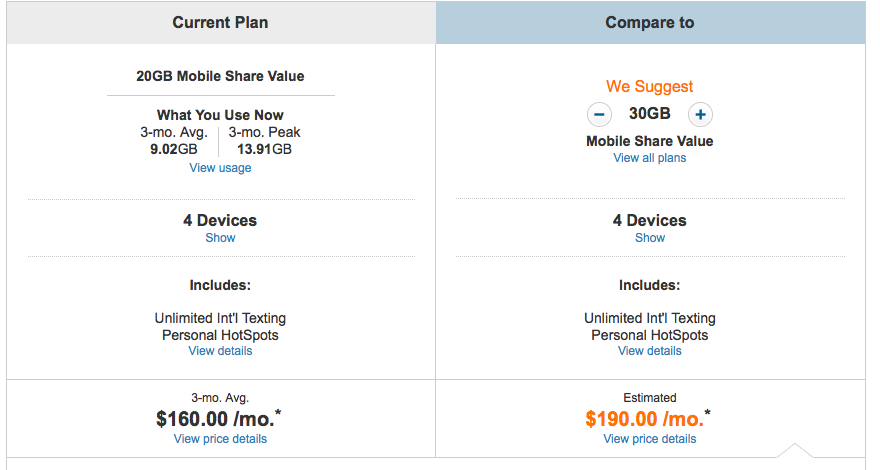Screen dimensions: 880x470
Task: Click the 9.02GB three-month average figure
Action: (x=173, y=149)
